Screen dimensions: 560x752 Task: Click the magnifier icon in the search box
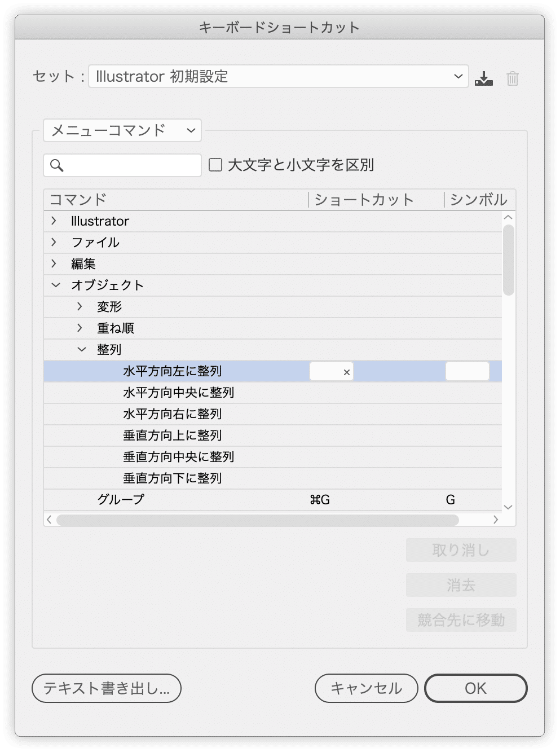click(56, 165)
